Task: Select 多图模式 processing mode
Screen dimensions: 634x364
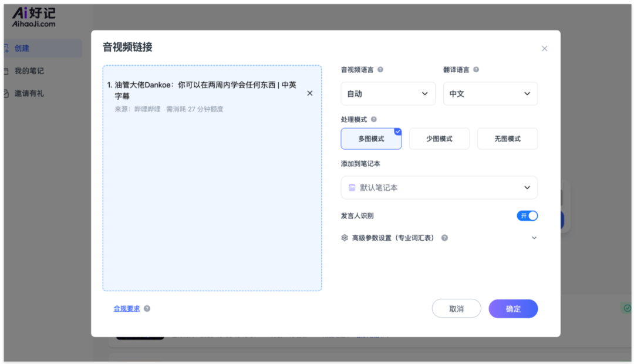Action: click(x=371, y=139)
